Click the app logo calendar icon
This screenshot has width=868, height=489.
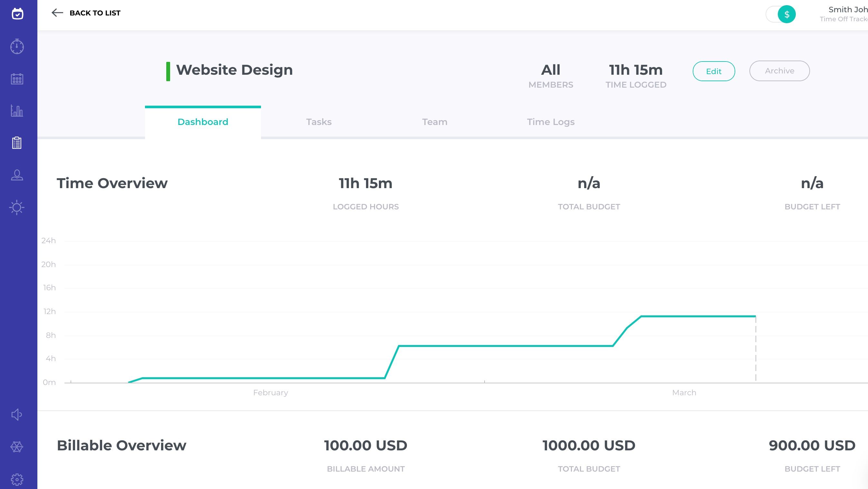click(17, 14)
